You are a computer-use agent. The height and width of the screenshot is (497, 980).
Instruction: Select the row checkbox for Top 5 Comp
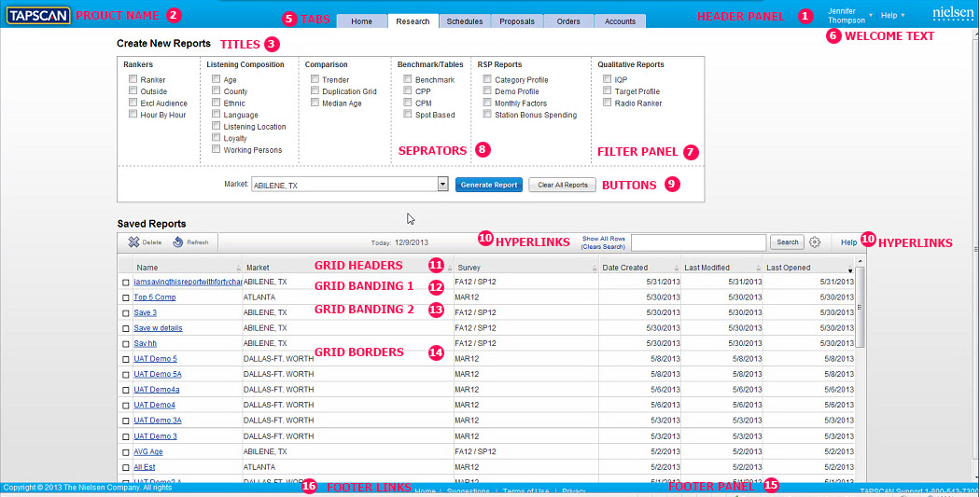tap(126, 297)
